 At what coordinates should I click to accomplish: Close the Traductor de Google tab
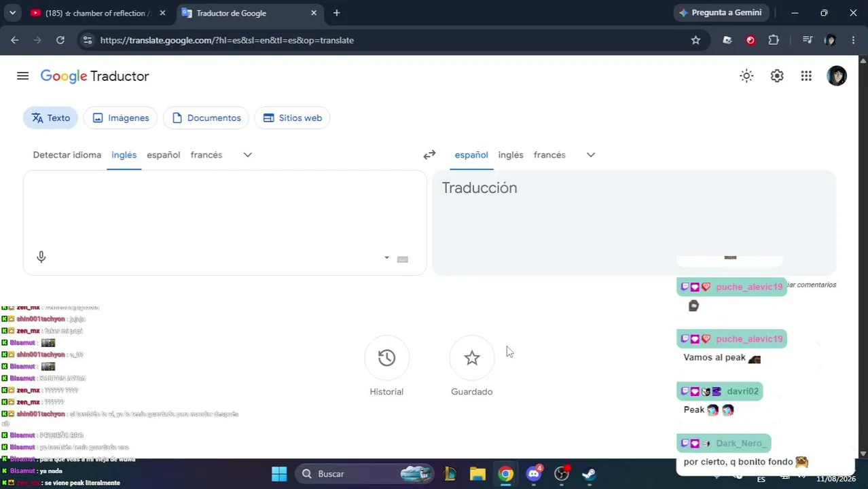[314, 13]
